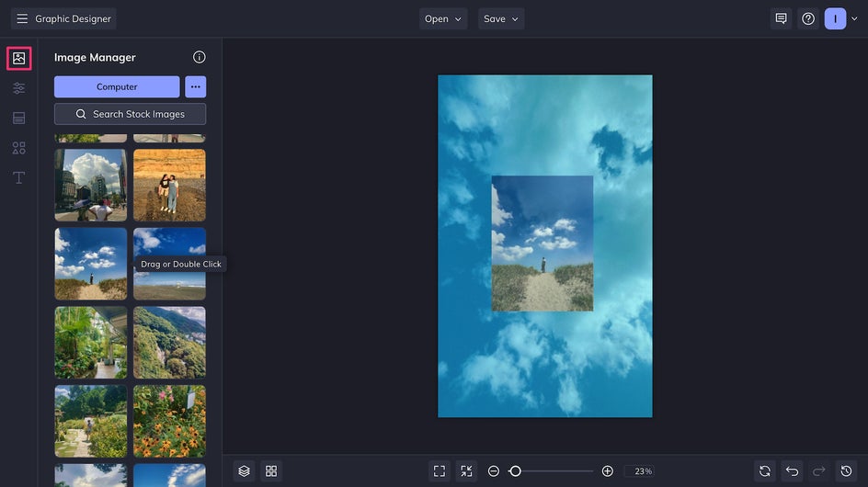This screenshot has height=487, width=868.
Task: Select the city skyline clouds thumbnail
Action: point(91,186)
